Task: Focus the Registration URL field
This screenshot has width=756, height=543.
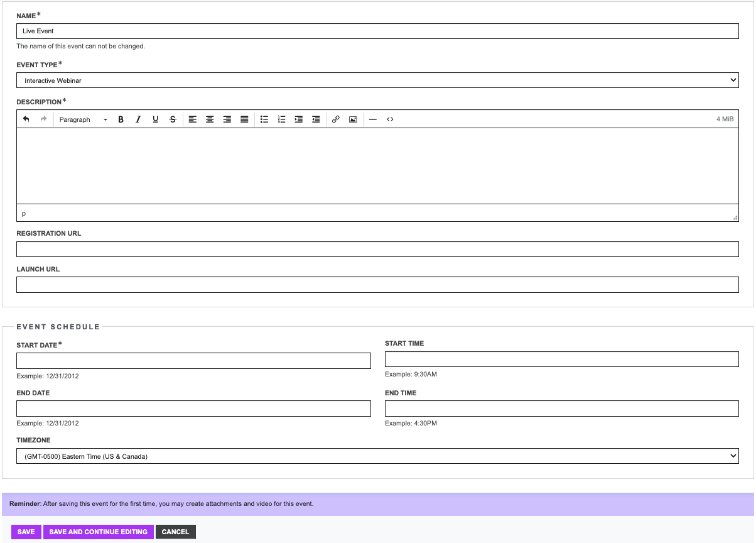Action: tap(377, 250)
